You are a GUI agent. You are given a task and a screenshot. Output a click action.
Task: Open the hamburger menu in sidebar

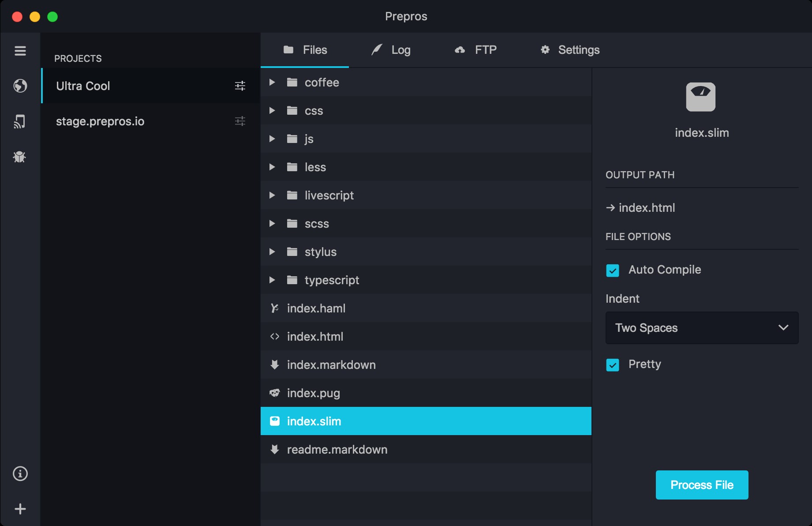(x=20, y=51)
